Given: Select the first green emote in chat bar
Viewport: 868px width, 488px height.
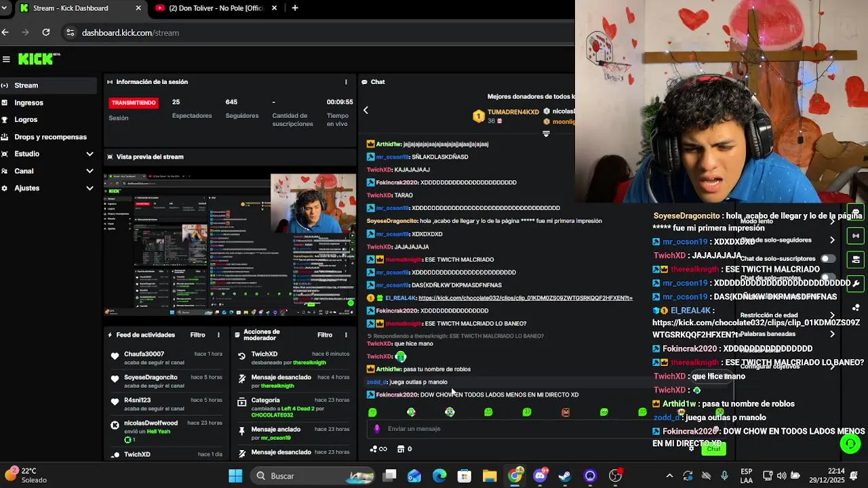Looking at the screenshot, I should click(x=372, y=412).
